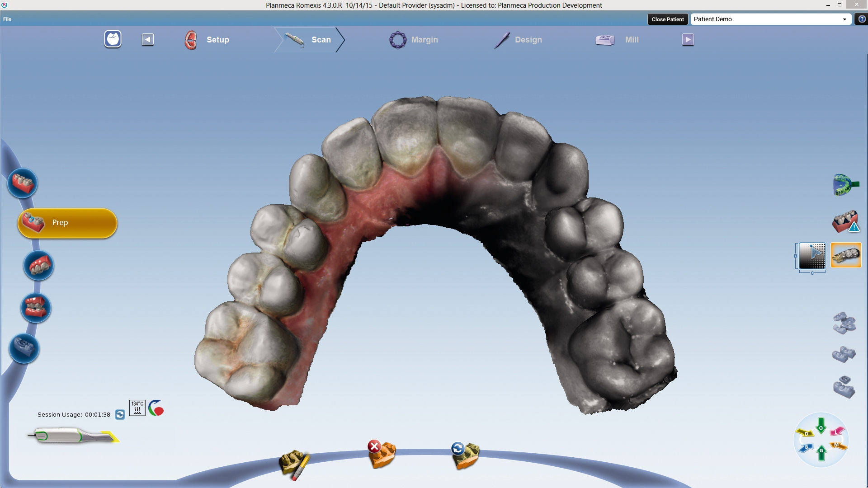Image resolution: width=868 pixels, height=488 pixels.
Task: Advance with the right arrow button
Action: tap(688, 39)
